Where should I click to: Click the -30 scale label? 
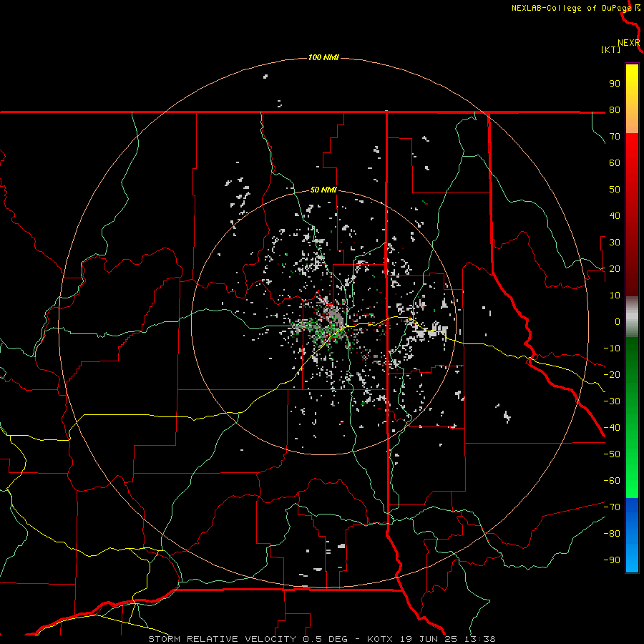point(612,401)
